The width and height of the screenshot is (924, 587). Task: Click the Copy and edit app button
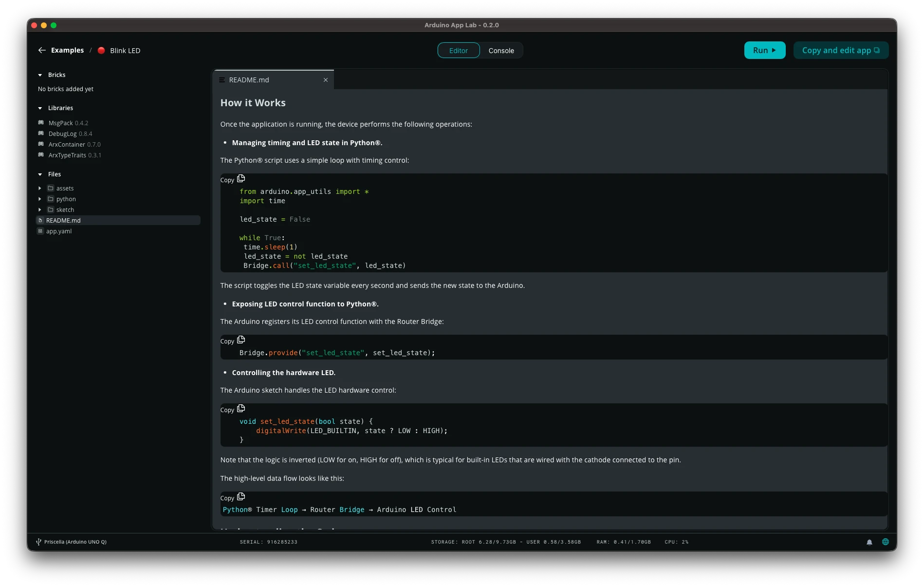coord(841,50)
